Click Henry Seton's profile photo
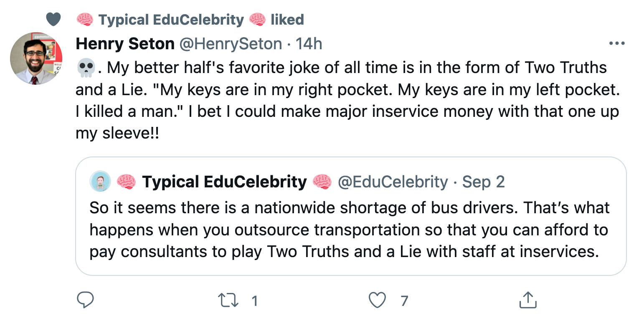 point(36,58)
